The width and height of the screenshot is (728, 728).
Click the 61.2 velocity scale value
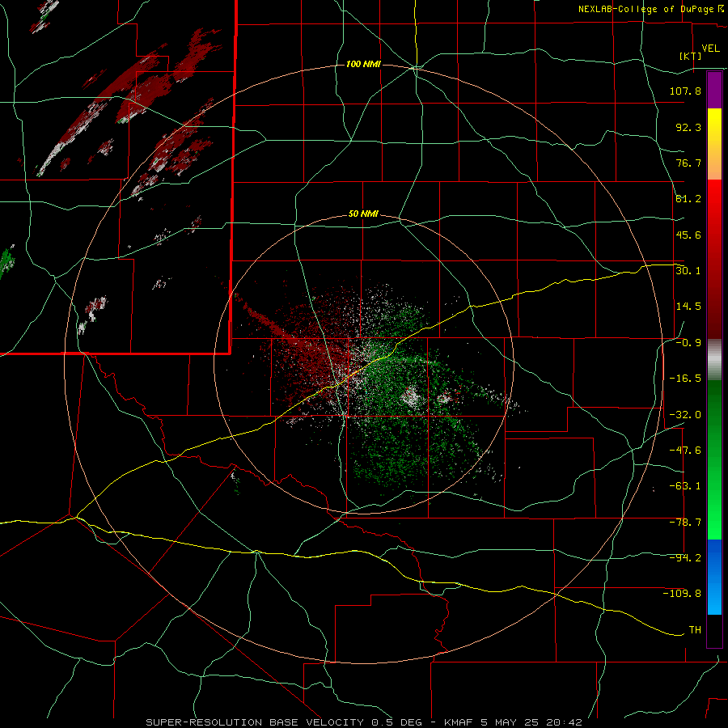(x=688, y=199)
